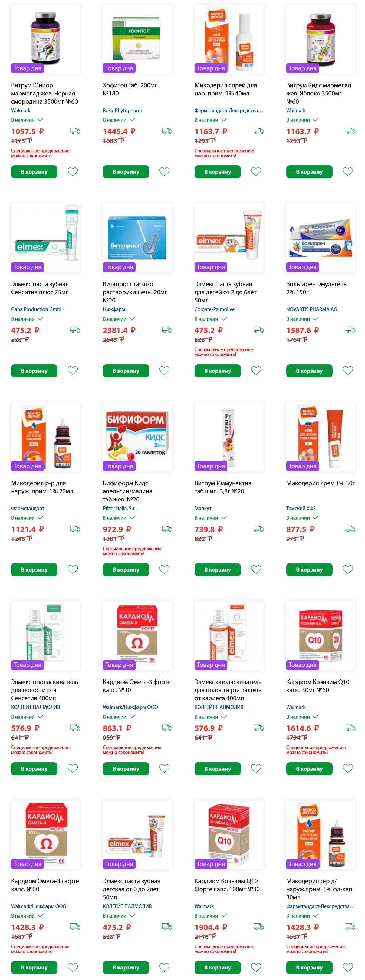Add Кардиом Коэнзим Q10 Форте to cart

click(x=217, y=967)
